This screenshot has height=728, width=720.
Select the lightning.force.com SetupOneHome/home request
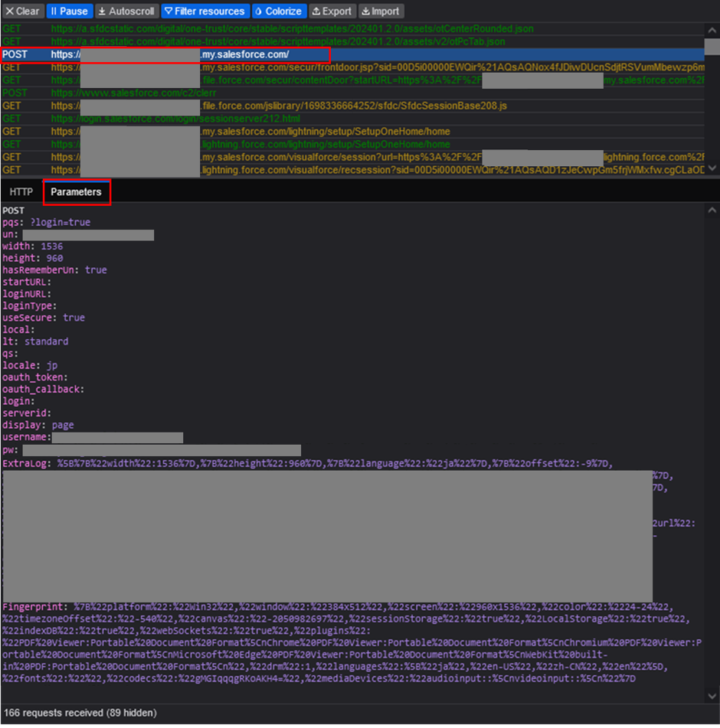(353, 145)
